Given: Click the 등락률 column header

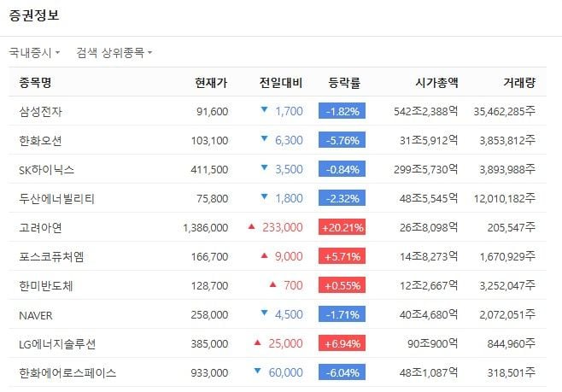Looking at the screenshot, I should point(344,83).
